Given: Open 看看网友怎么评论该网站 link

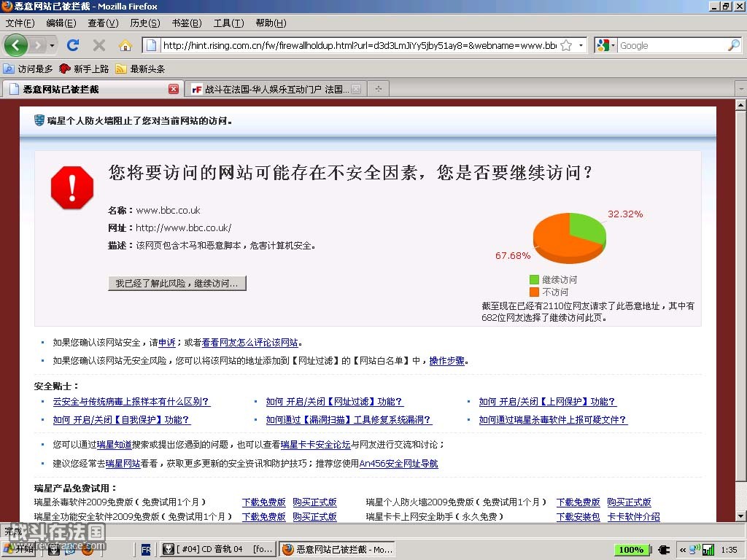Looking at the screenshot, I should click(249, 343).
